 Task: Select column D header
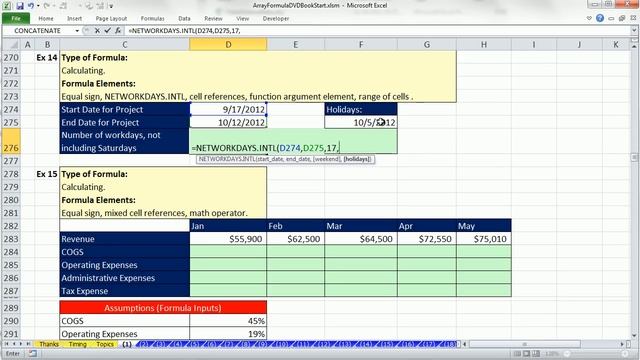228,44
